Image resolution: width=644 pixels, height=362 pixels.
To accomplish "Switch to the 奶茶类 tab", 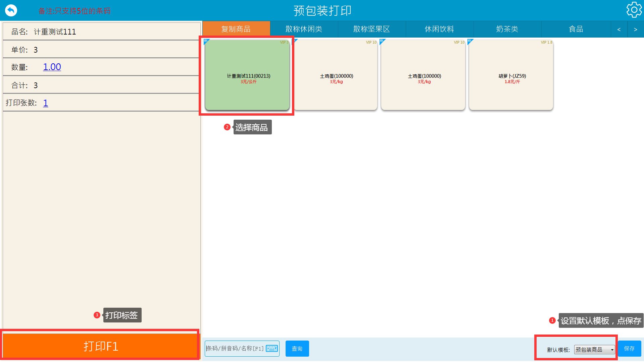I will [x=507, y=29].
